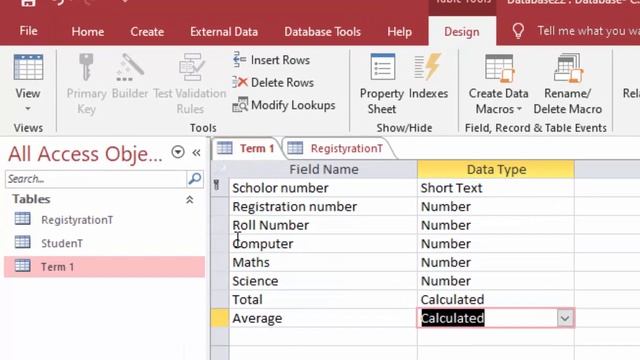Open navigation pane options dropdown arrow
The height and width of the screenshot is (360, 640).
pos(178,152)
